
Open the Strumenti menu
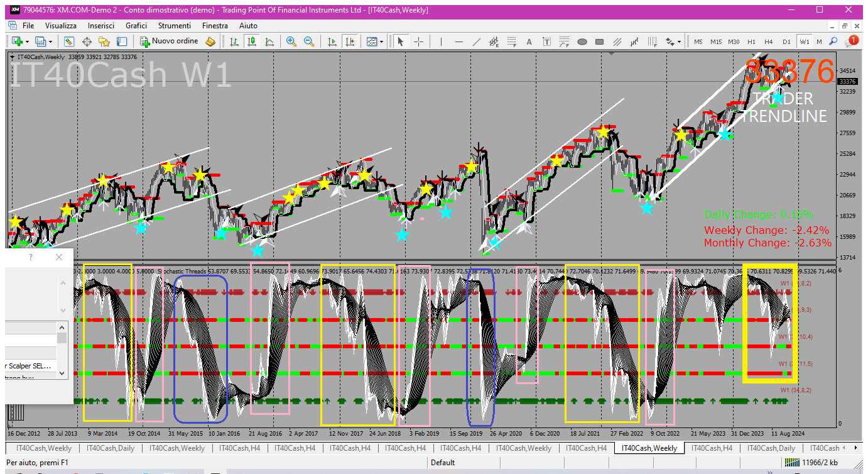coord(175,26)
